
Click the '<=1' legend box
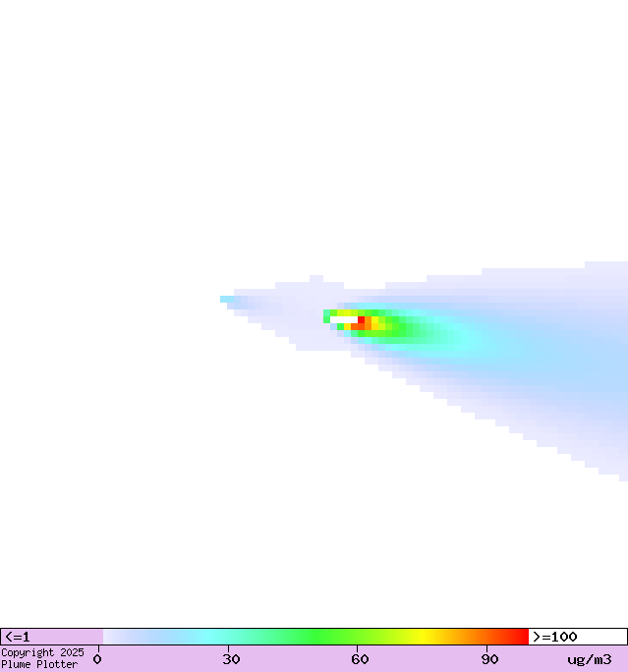pos(52,637)
